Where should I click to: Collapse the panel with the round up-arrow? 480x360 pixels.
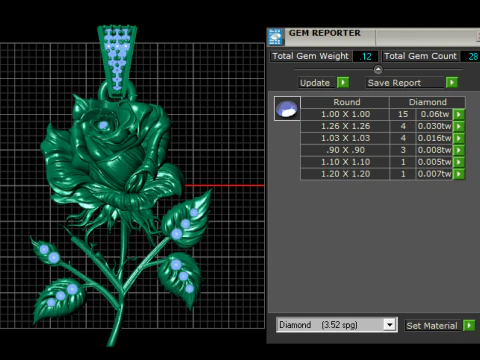[x=378, y=70]
